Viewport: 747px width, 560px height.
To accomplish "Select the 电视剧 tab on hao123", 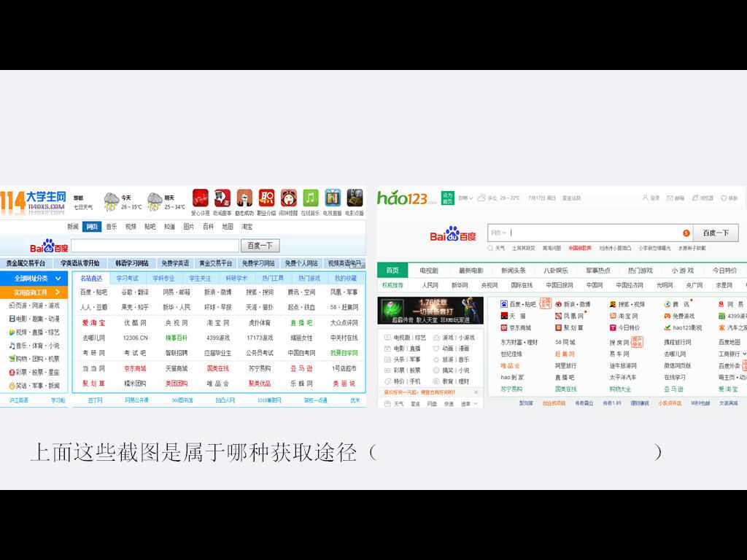I will (429, 270).
